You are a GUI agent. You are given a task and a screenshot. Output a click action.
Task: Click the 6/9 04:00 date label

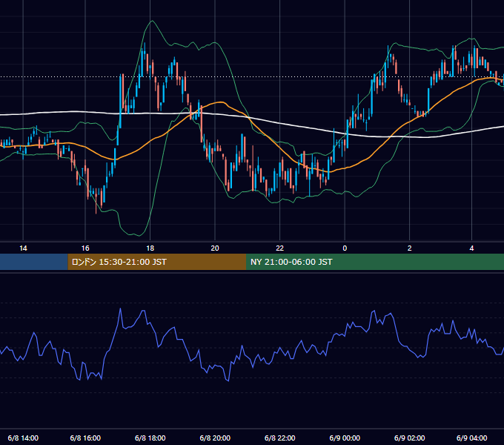click(471, 438)
